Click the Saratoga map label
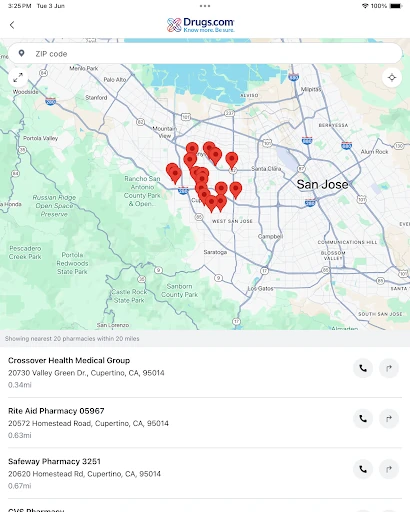The image size is (410, 512). pyautogui.click(x=215, y=252)
